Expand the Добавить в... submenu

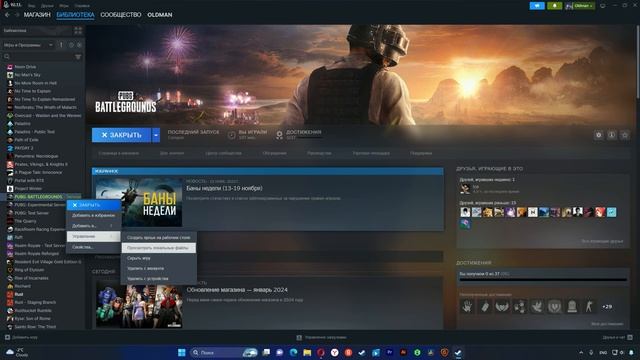coord(93,226)
